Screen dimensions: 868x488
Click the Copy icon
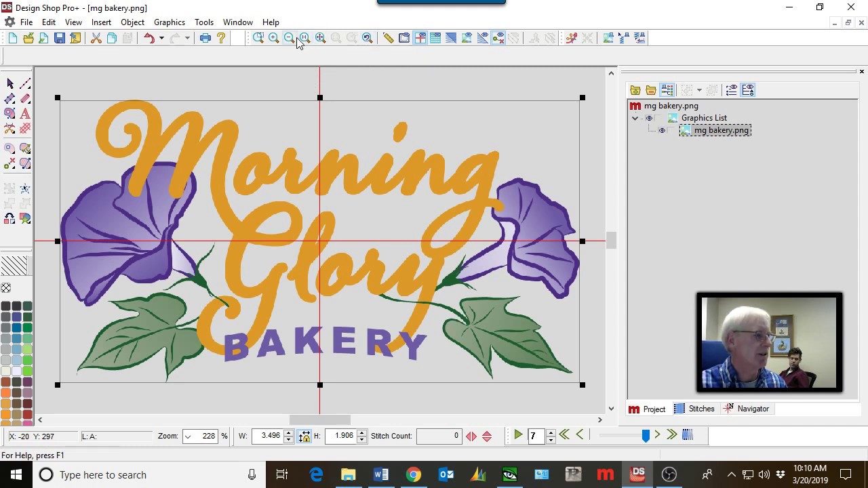click(x=112, y=38)
